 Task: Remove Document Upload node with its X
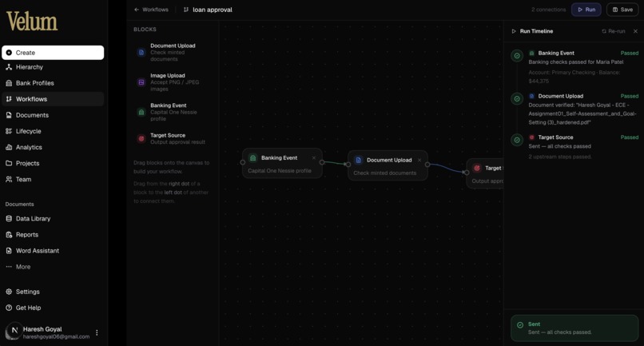pyautogui.click(x=419, y=161)
